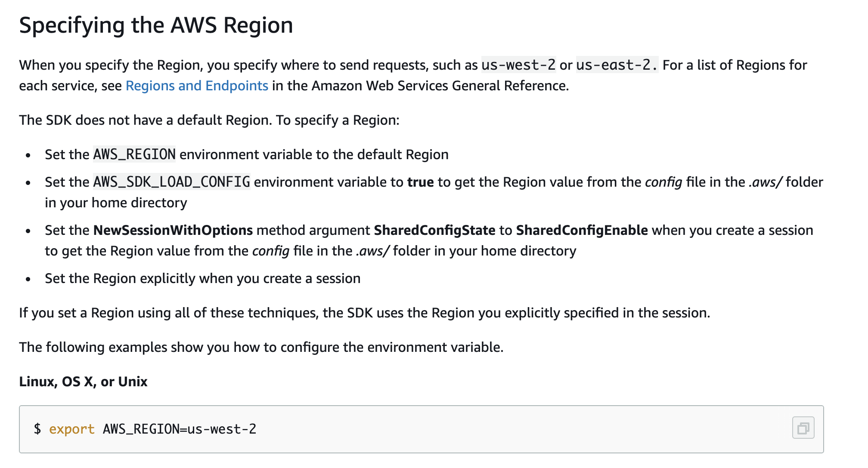
Task: Click the sentence The SDK does not have a default Region
Action: (x=145, y=120)
